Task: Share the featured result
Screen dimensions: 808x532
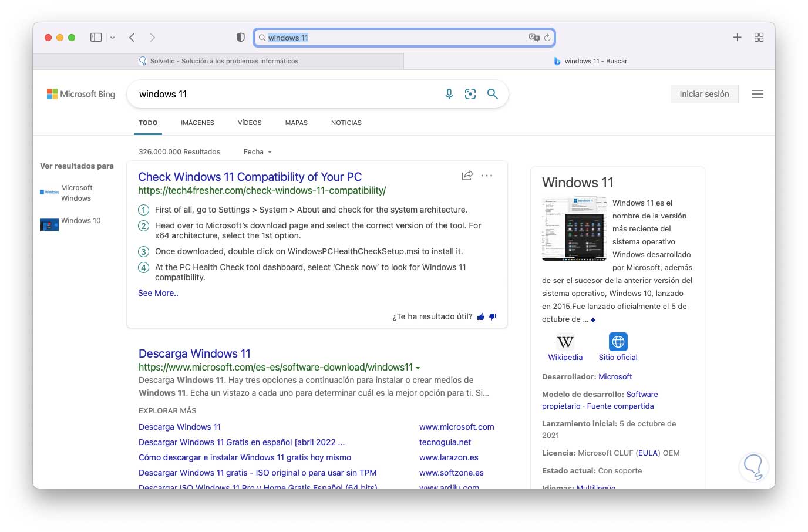Action: (x=467, y=175)
